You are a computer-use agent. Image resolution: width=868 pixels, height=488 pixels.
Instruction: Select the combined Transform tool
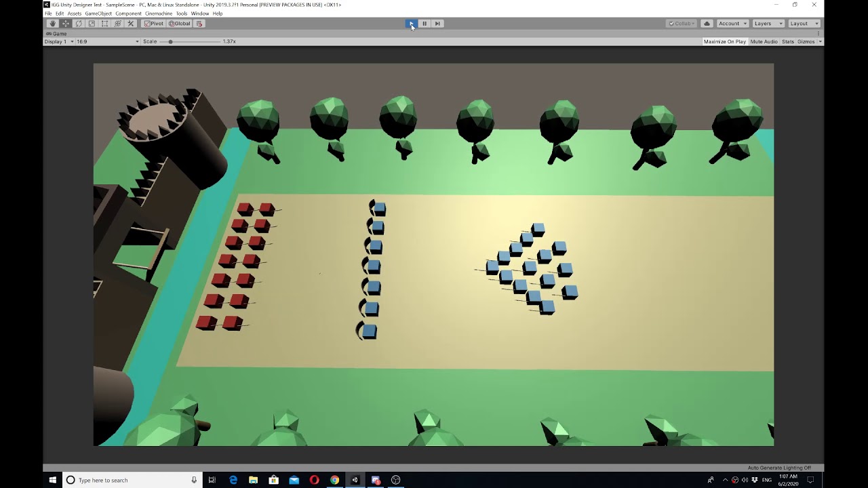tap(118, 23)
